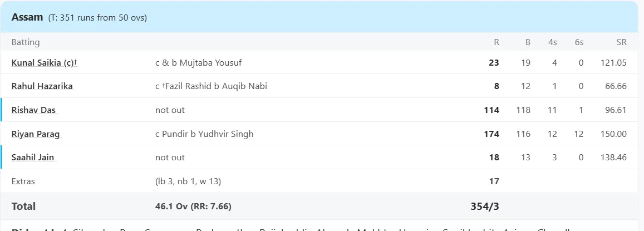
Task: Click the SR column header
Action: click(x=621, y=42)
